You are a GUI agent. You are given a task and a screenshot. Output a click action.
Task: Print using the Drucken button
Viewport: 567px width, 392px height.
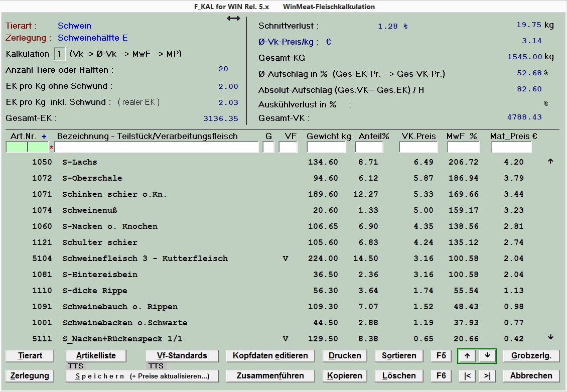point(345,356)
